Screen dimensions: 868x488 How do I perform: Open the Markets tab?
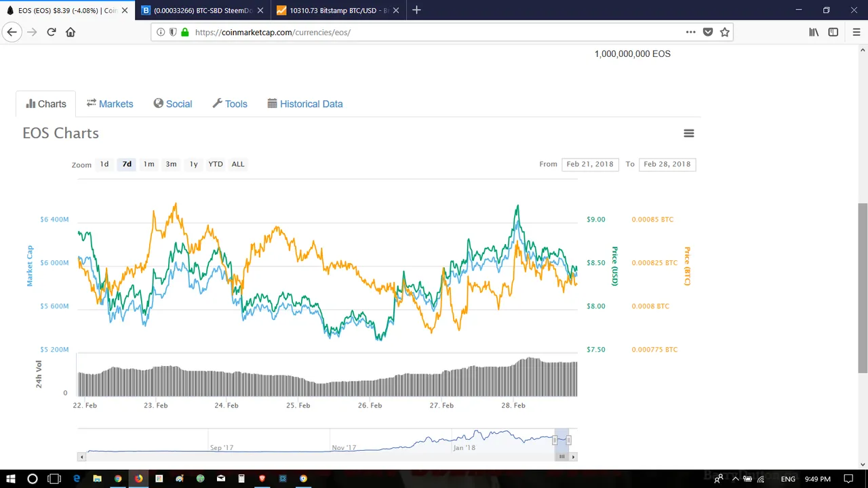pyautogui.click(x=110, y=104)
